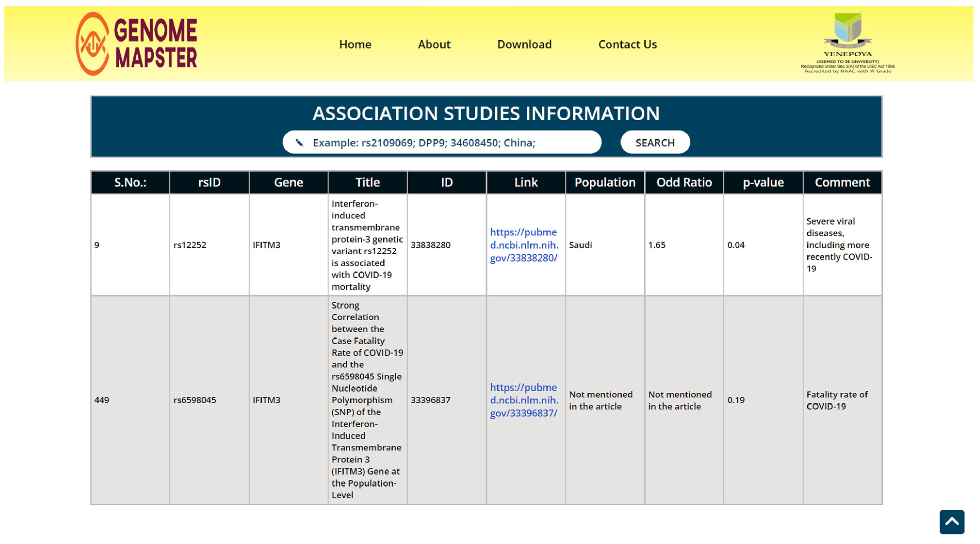Open PubMed link for 33396837
The height and width of the screenshot is (544, 980).
[524, 400]
